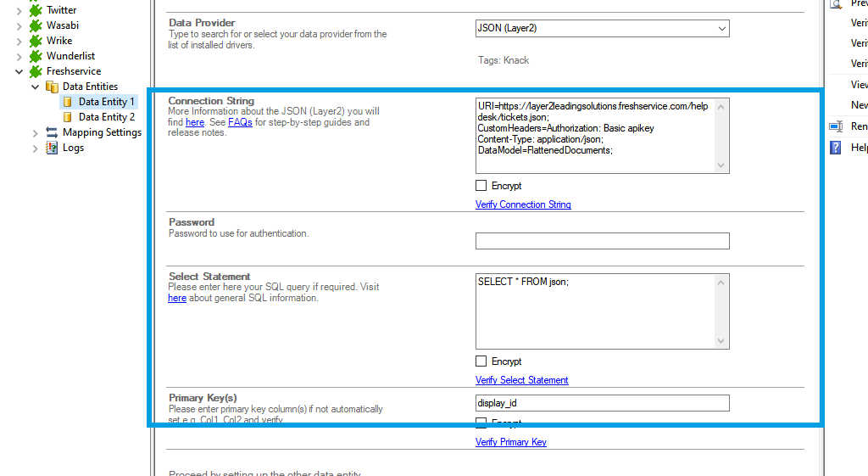Click Verify Select Statement link
The height and width of the screenshot is (476, 868).
pyautogui.click(x=521, y=380)
